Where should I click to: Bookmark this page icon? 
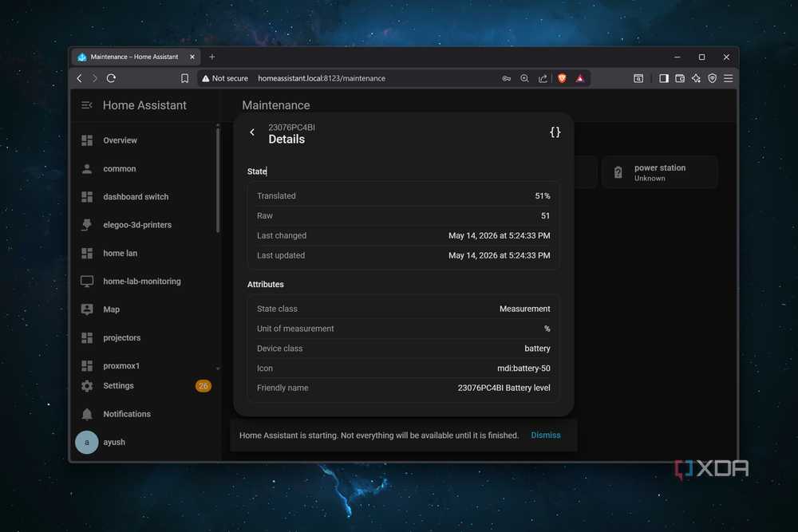point(185,78)
